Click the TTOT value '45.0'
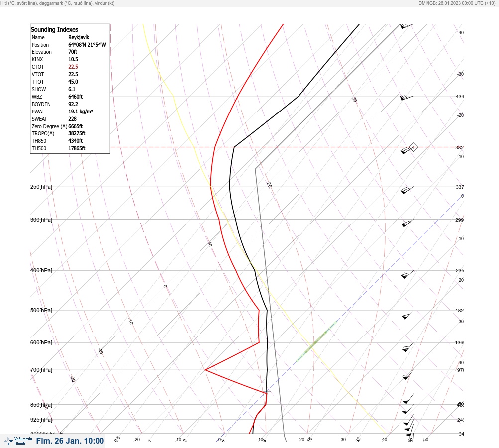499x448 pixels. pos(73,82)
